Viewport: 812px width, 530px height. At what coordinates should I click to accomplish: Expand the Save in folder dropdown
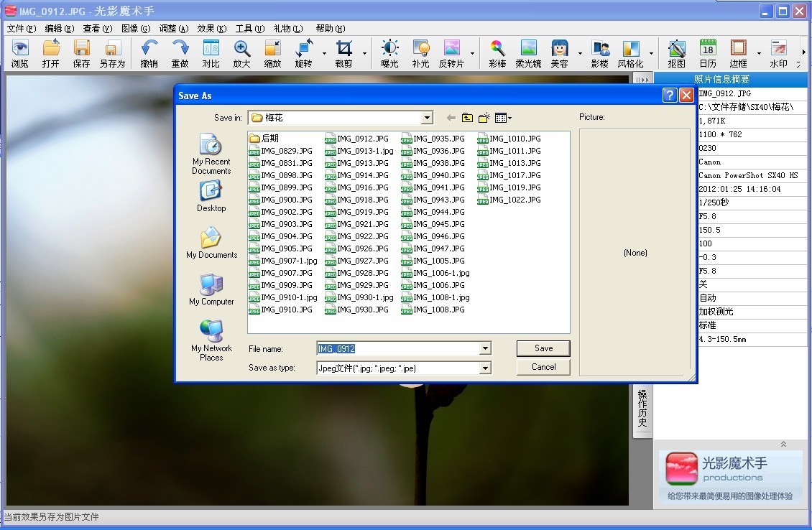428,118
